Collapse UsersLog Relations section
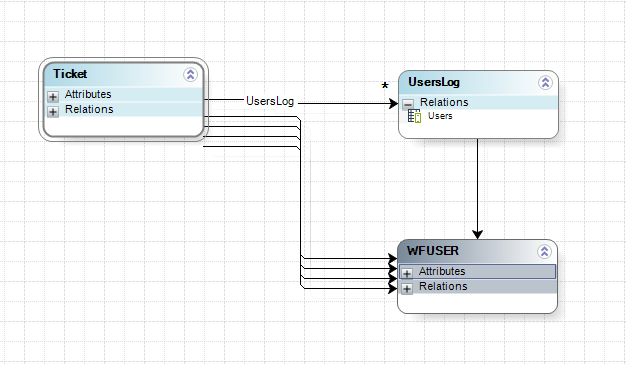The width and height of the screenshot is (626, 365). point(408,105)
